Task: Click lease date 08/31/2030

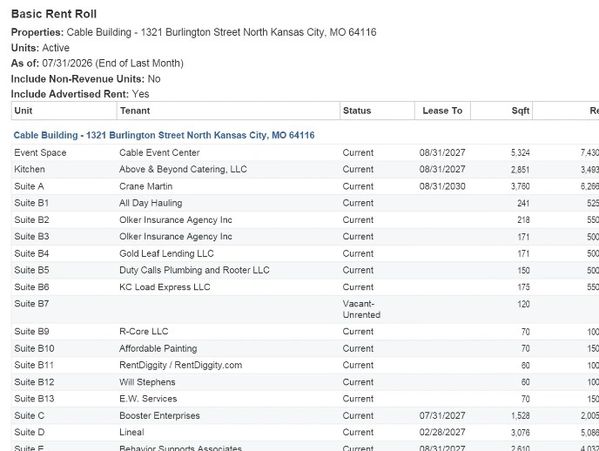Action: pos(442,186)
